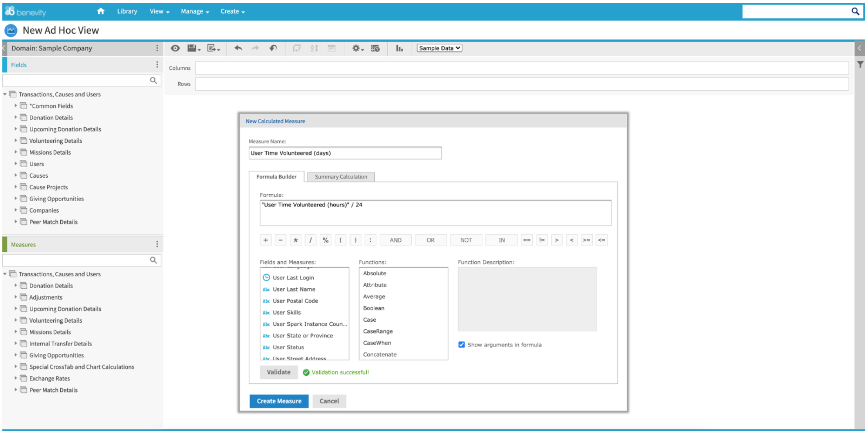Collapse the left panel chevron
Image resolution: width=868 pixels, height=434 pixels.
(x=4, y=48)
